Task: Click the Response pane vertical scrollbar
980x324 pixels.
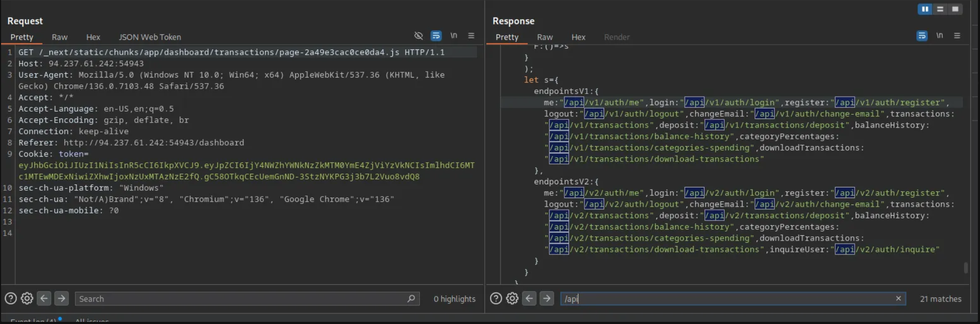Action: pos(966,268)
